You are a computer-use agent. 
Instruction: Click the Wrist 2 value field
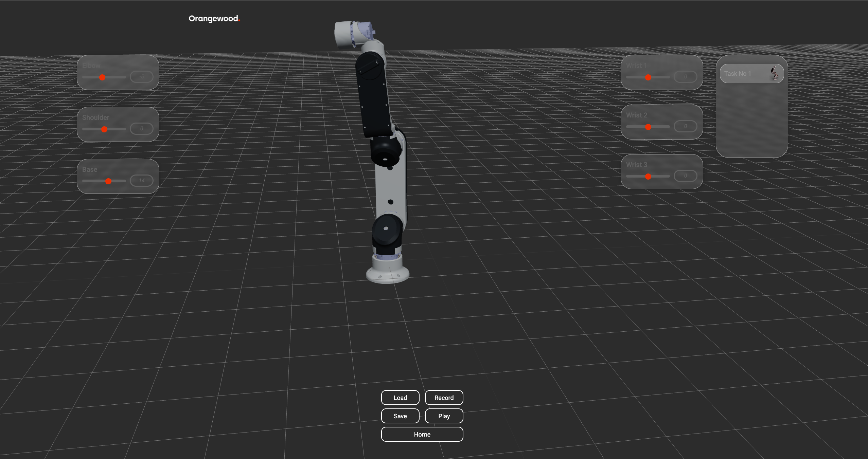(x=686, y=126)
